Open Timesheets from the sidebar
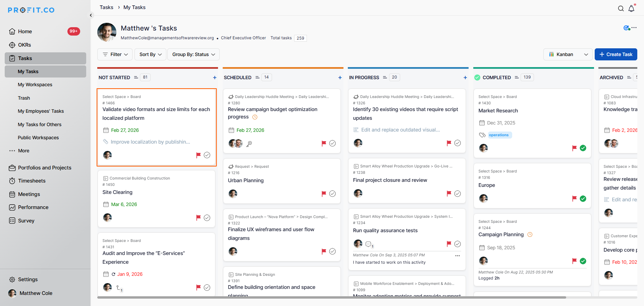Viewport: 644px width, 306px height. 32,181
